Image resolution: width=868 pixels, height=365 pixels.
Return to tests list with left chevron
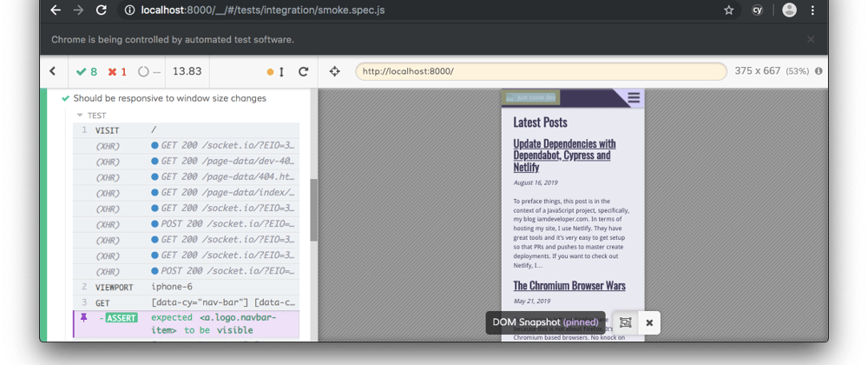pyautogui.click(x=53, y=71)
